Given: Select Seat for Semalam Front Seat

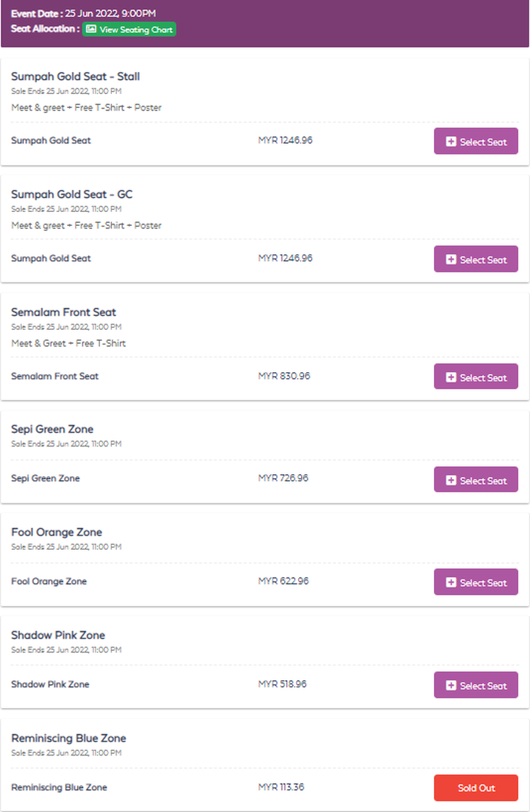Looking at the screenshot, I should (x=476, y=376).
